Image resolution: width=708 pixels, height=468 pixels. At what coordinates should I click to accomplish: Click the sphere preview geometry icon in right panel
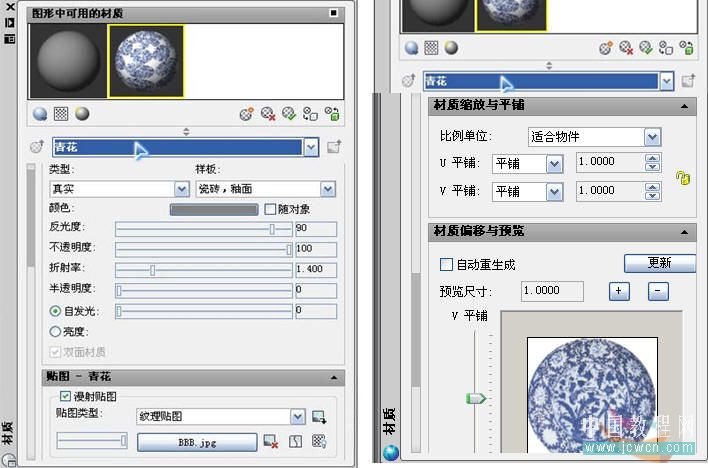pyautogui.click(x=411, y=48)
